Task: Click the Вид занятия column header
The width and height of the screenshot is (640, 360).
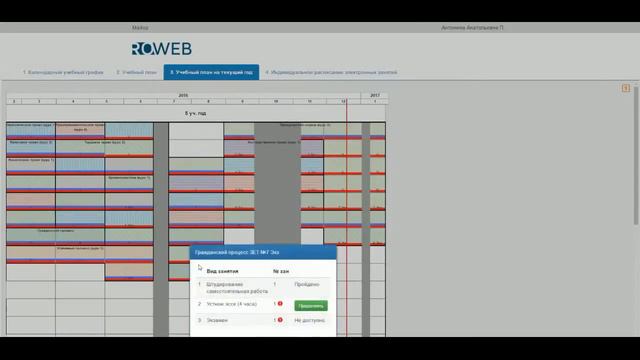Action: (x=222, y=271)
